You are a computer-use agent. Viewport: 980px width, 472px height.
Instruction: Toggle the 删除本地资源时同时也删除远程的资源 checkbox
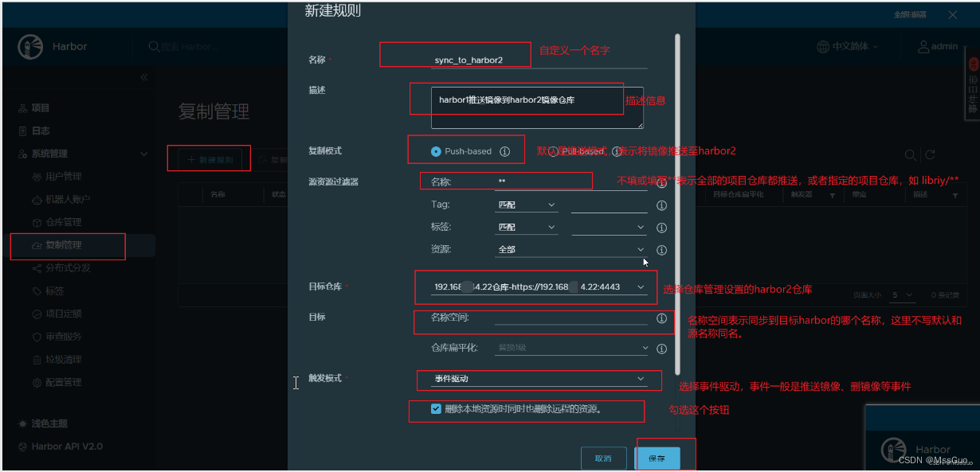click(x=436, y=409)
